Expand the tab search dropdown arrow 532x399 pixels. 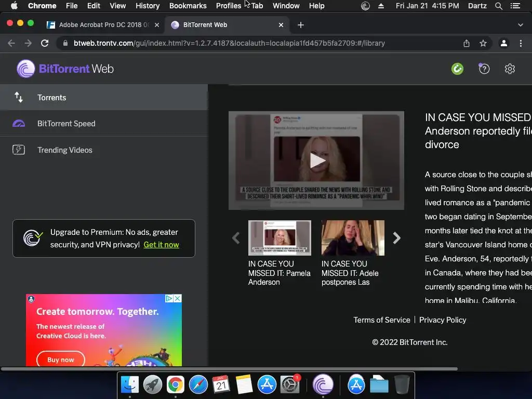coord(521,25)
